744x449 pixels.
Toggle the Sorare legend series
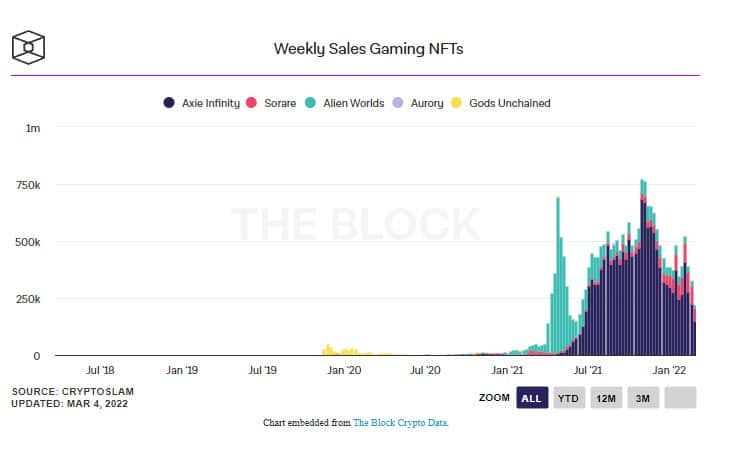click(x=271, y=103)
